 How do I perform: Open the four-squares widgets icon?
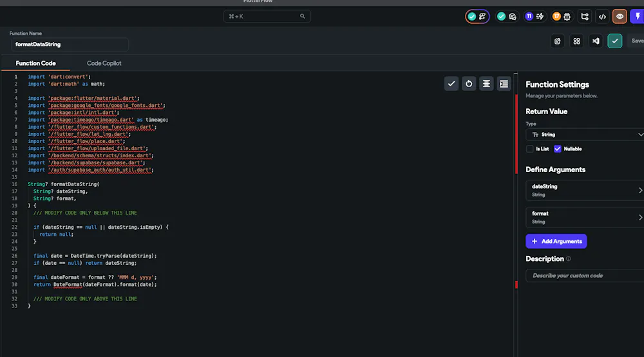pyautogui.click(x=576, y=41)
